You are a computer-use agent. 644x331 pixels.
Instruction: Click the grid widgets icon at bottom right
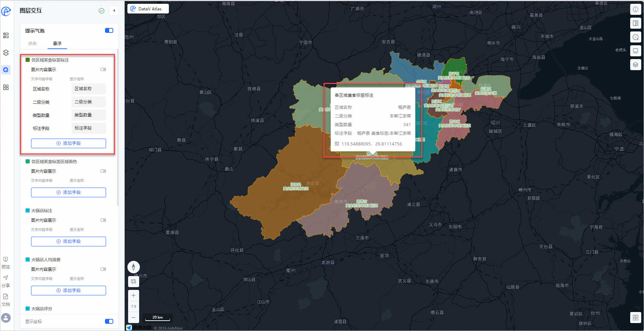[635, 318]
